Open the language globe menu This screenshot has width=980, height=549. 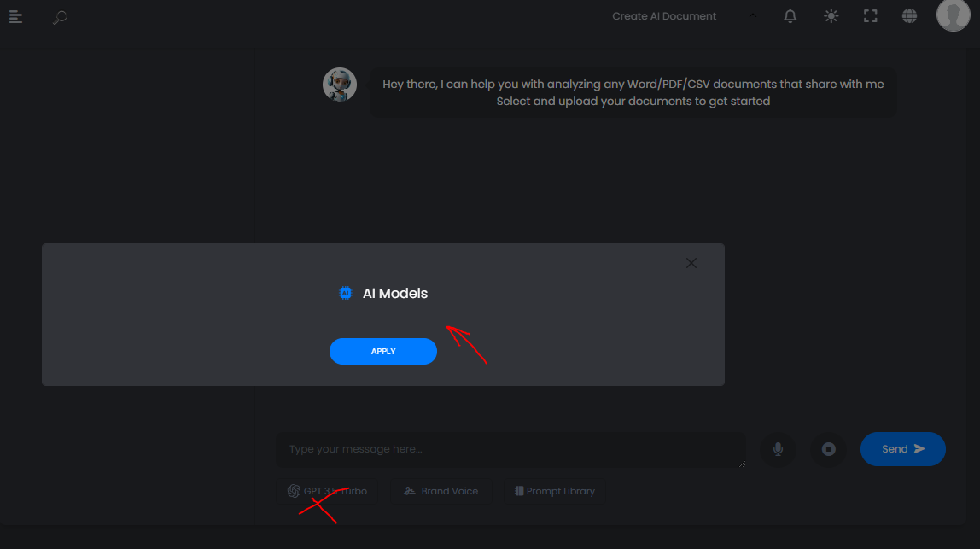(909, 16)
